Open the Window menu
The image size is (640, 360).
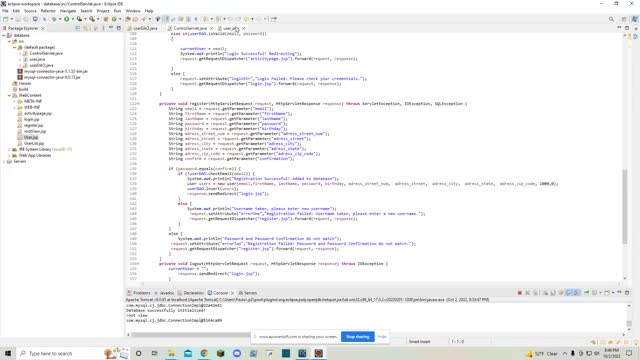[x=133, y=11]
